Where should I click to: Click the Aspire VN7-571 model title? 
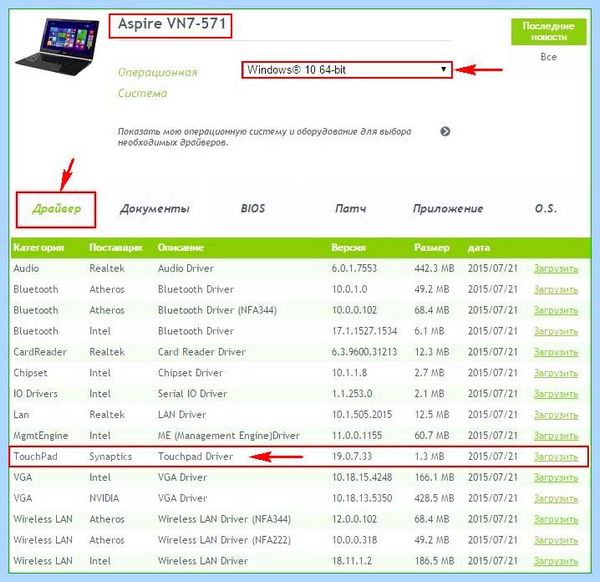(172, 24)
